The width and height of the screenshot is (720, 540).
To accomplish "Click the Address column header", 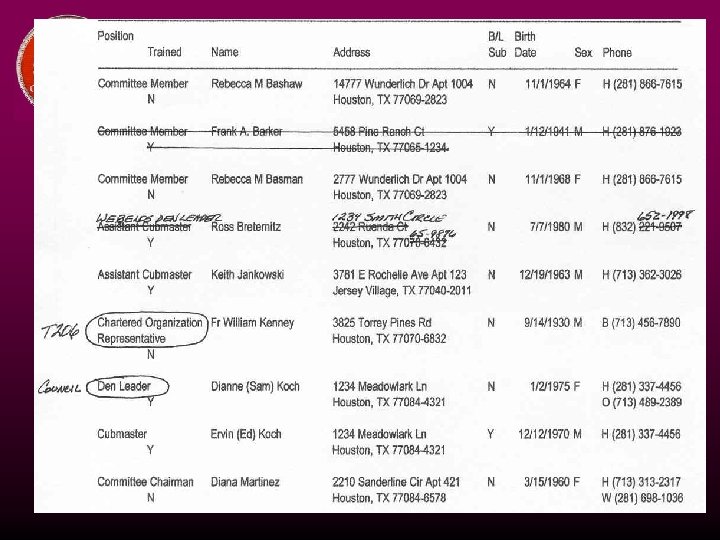I will coord(351,52).
